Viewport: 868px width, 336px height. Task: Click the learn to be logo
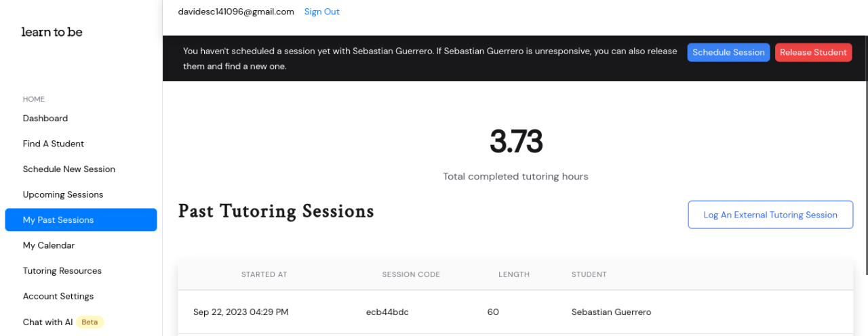pyautogui.click(x=52, y=32)
